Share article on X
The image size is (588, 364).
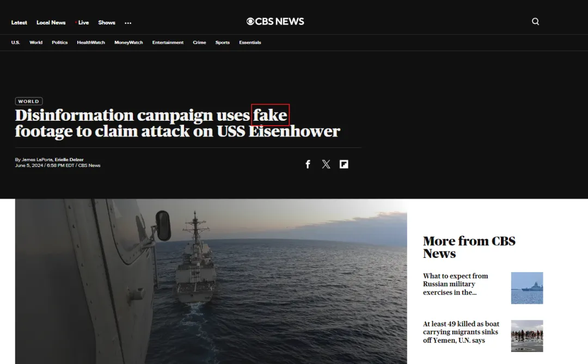[x=326, y=164]
